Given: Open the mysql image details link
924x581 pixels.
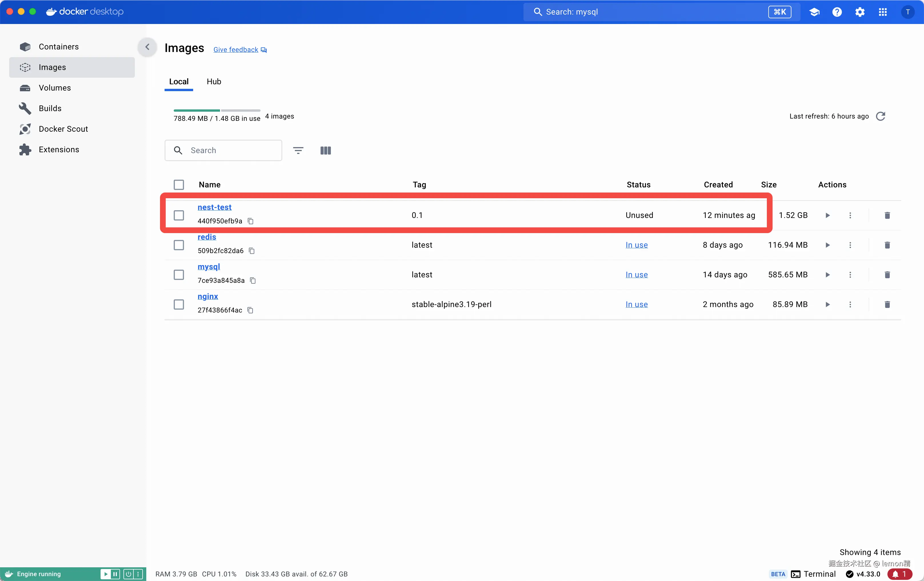Looking at the screenshot, I should (x=209, y=267).
